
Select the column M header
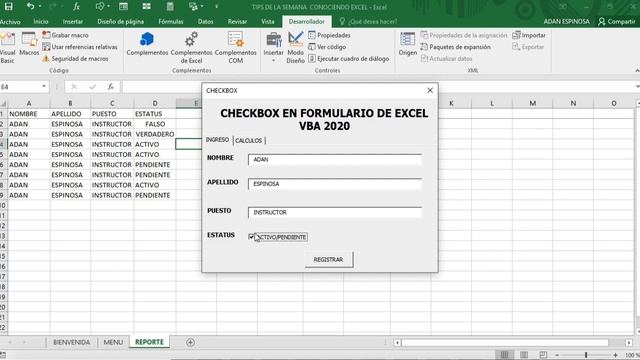coord(533,103)
